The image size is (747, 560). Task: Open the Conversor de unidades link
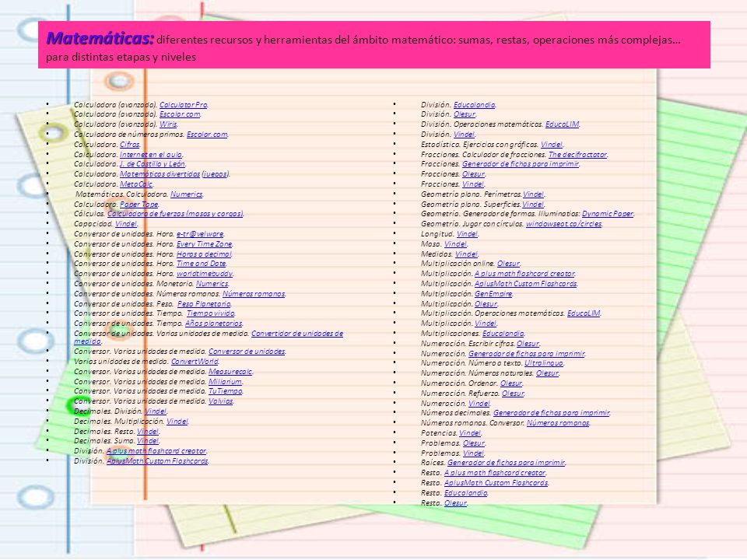(247, 352)
